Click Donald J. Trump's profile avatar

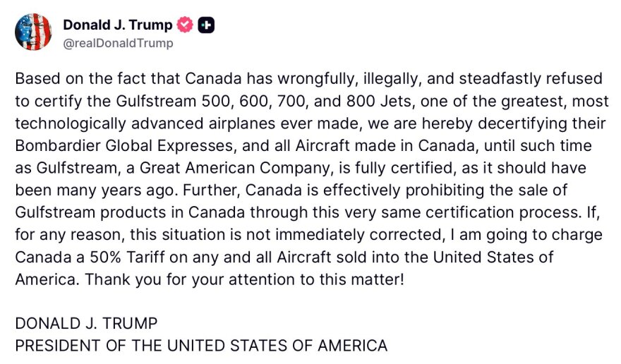[x=33, y=32]
